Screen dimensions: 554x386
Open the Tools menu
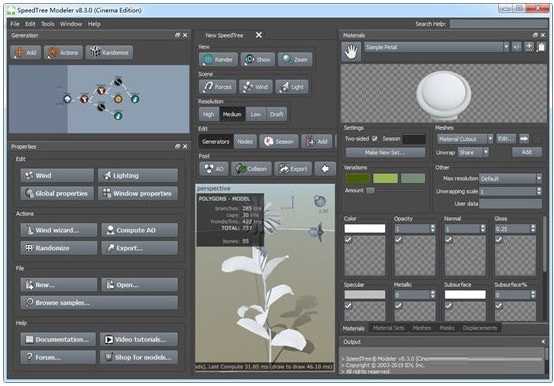[48, 24]
